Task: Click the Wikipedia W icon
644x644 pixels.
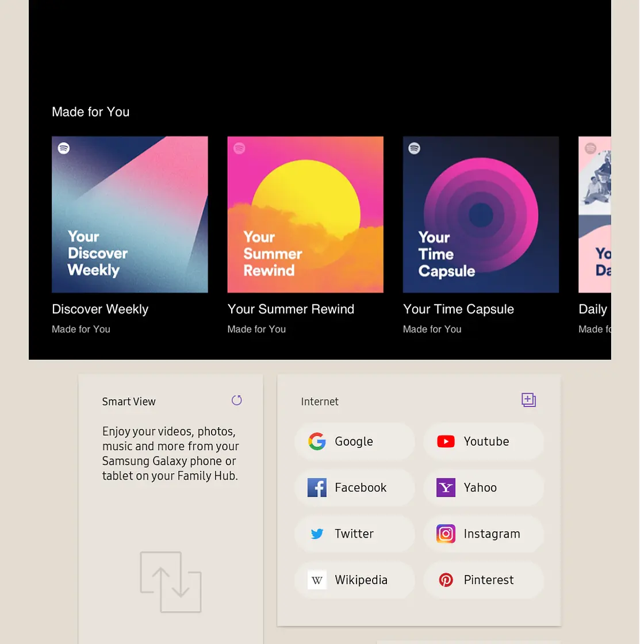Action: pyautogui.click(x=317, y=580)
